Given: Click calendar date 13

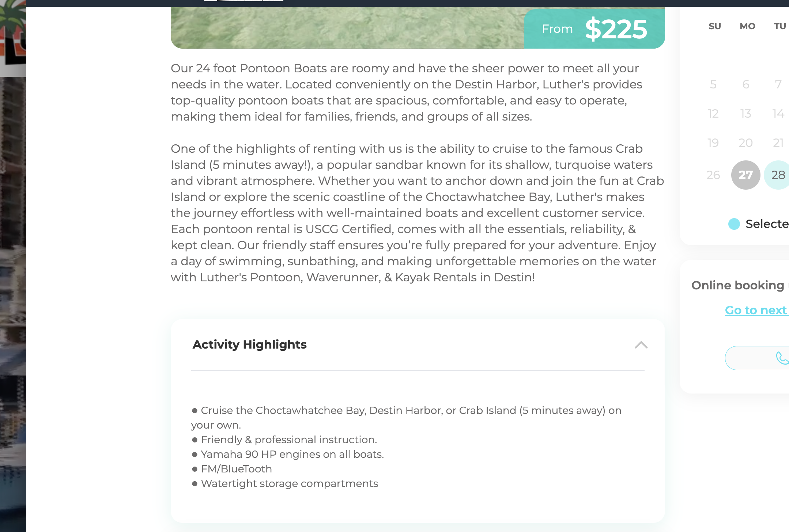Looking at the screenshot, I should point(745,114).
